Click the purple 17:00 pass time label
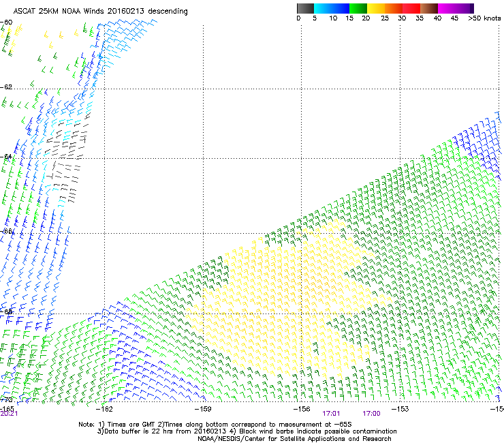The height and width of the screenshot is (443, 504). [x=372, y=414]
